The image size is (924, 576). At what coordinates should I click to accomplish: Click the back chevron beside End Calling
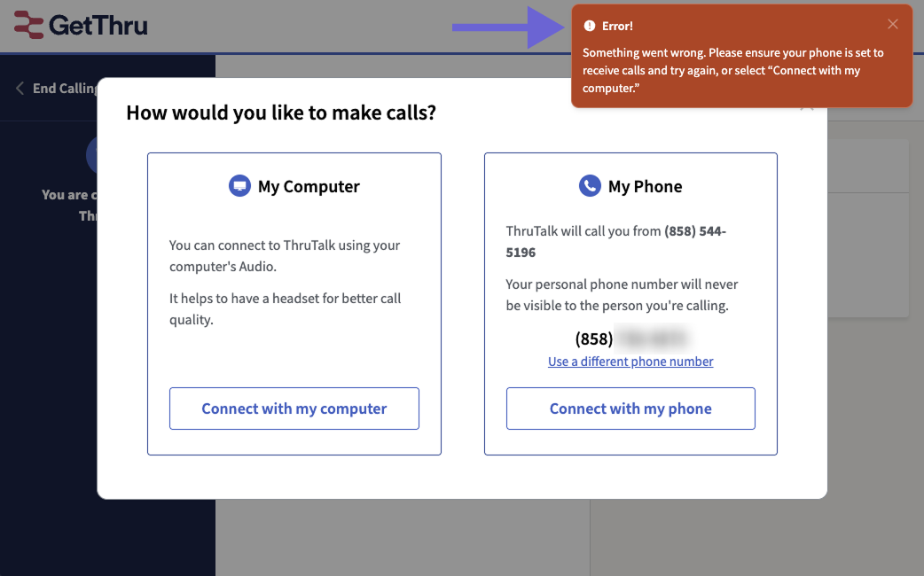point(19,88)
